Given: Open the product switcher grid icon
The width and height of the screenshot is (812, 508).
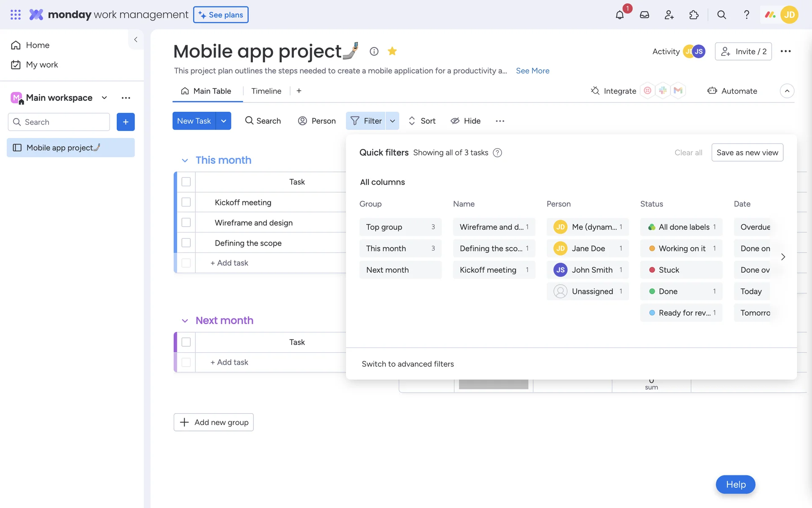Looking at the screenshot, I should [x=16, y=15].
